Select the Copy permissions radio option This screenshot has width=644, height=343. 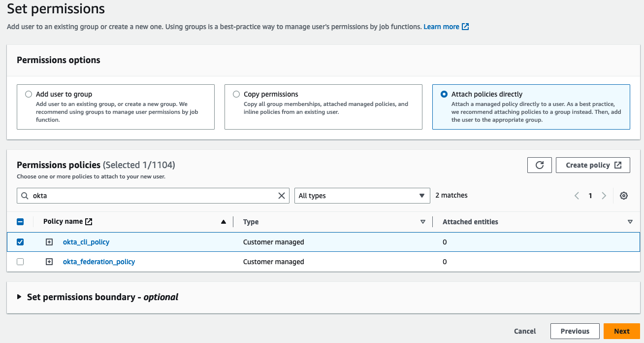click(236, 94)
